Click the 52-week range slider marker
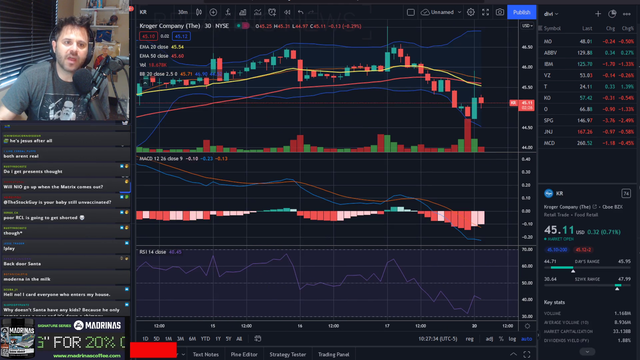The height and width of the screenshot is (360, 640). (x=617, y=289)
